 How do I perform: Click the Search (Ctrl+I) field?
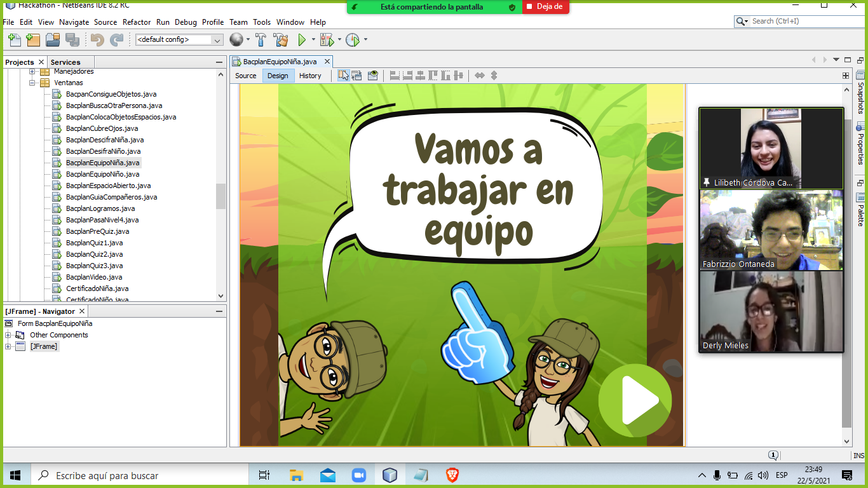coord(799,21)
